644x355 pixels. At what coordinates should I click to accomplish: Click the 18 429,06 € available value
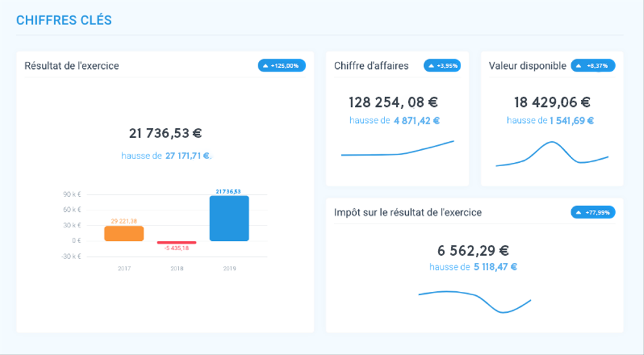click(552, 102)
